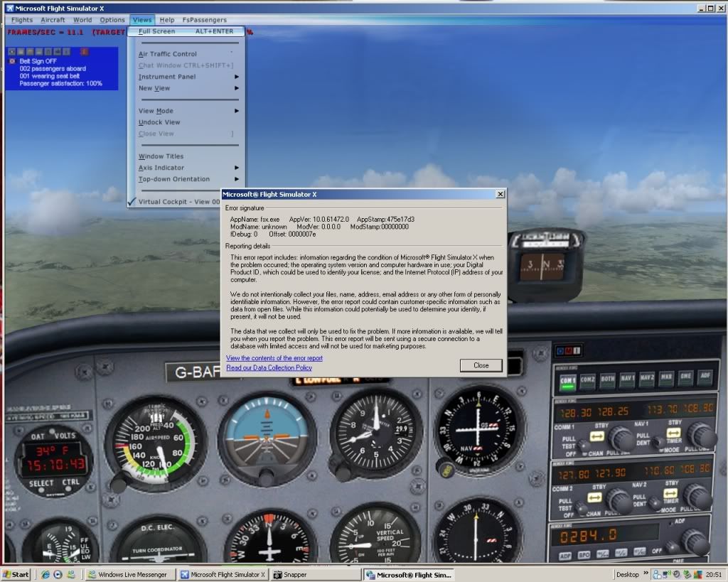Viewport: 728px width, 582px height.
Task: Open the FsPassengers menu
Action: (x=204, y=20)
